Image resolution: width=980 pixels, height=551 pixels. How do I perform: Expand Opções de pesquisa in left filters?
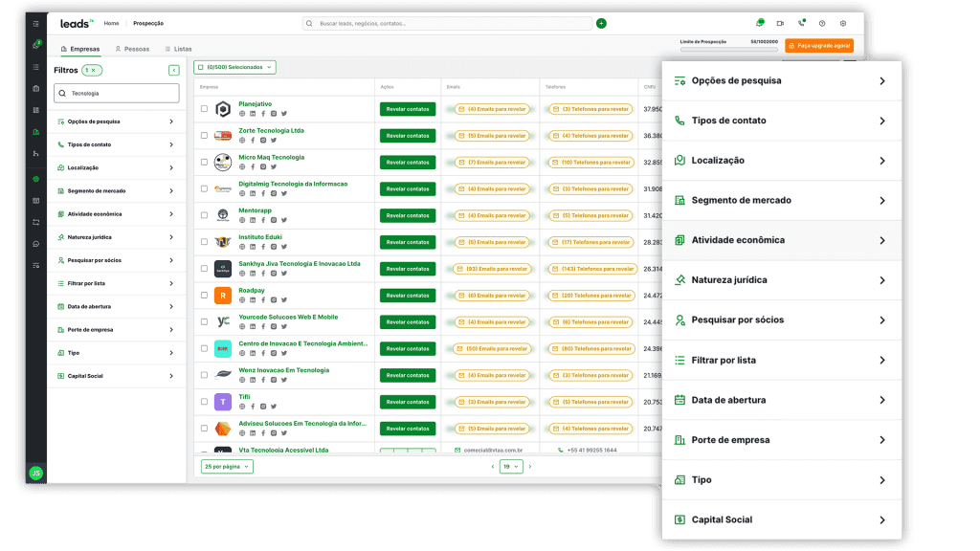pyautogui.click(x=116, y=121)
